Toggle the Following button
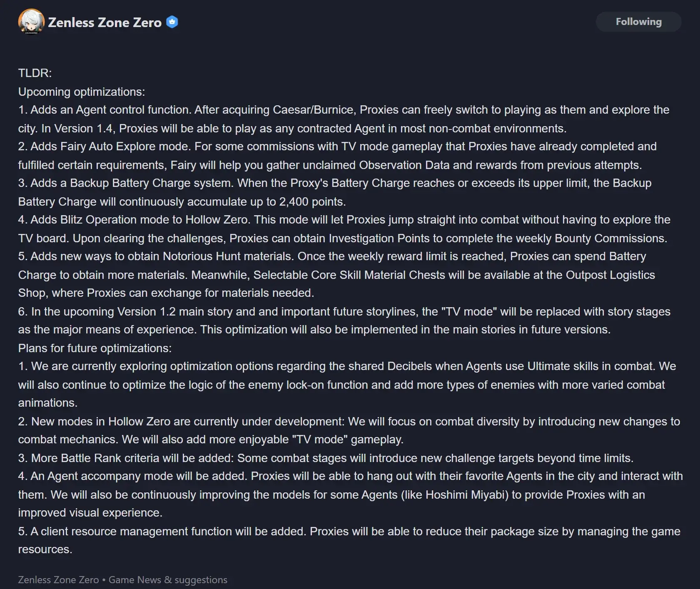The height and width of the screenshot is (589, 700). (638, 22)
